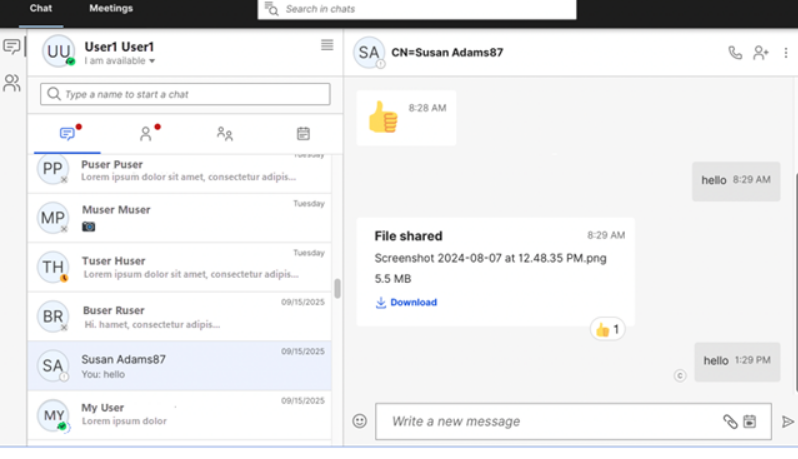This screenshot has width=798, height=459.
Task: Select the recent chats tab
Action: coord(67,134)
